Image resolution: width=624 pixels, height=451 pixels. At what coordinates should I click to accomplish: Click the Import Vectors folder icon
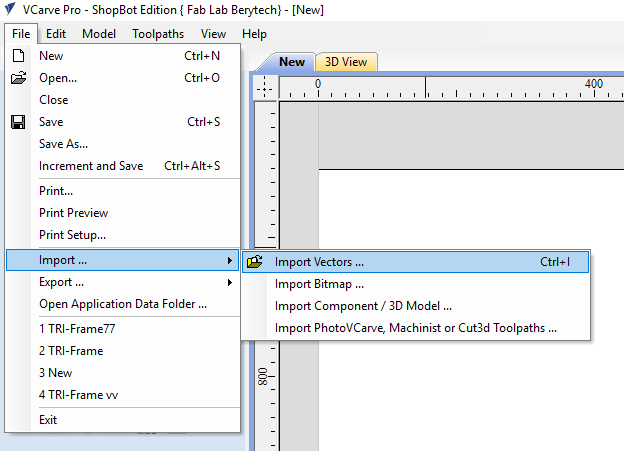click(x=255, y=262)
